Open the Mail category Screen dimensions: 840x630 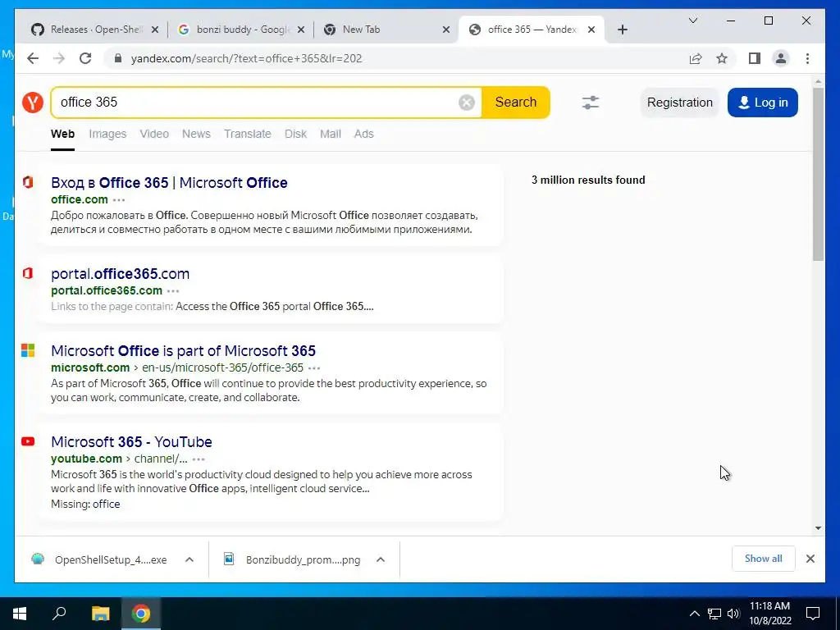[x=331, y=134]
